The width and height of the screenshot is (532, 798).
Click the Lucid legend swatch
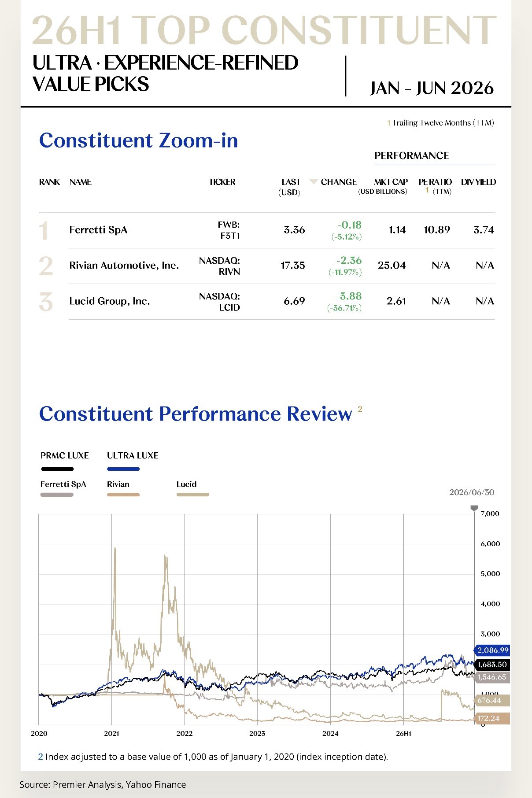192,495
